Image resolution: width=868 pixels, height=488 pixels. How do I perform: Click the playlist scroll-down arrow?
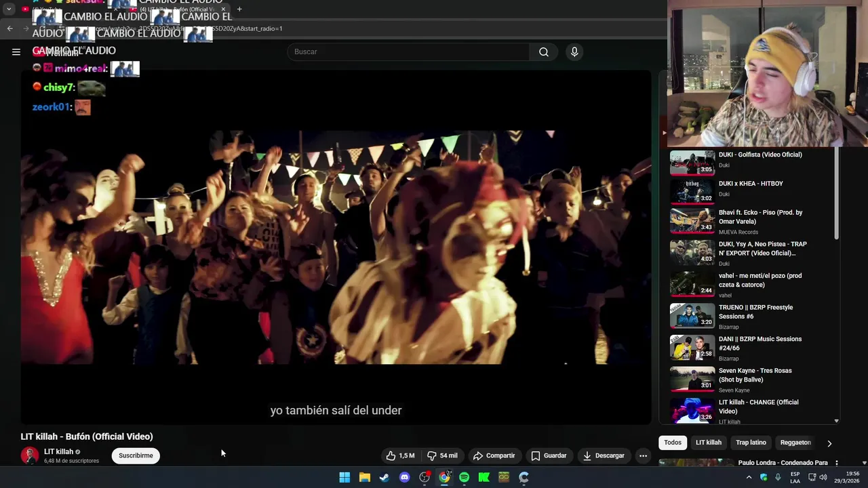(x=836, y=421)
